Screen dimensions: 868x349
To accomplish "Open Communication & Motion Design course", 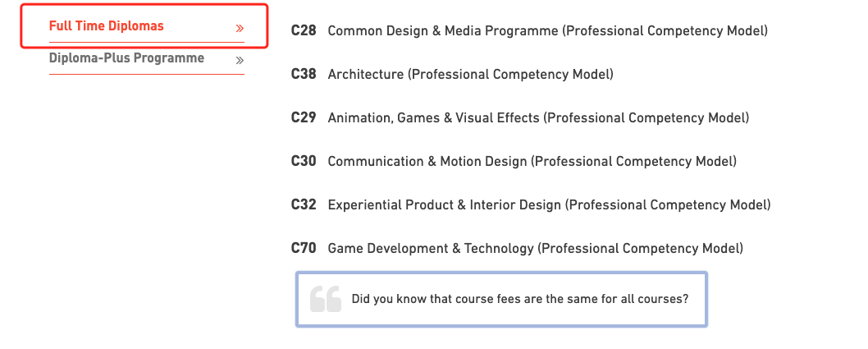I will [532, 162].
